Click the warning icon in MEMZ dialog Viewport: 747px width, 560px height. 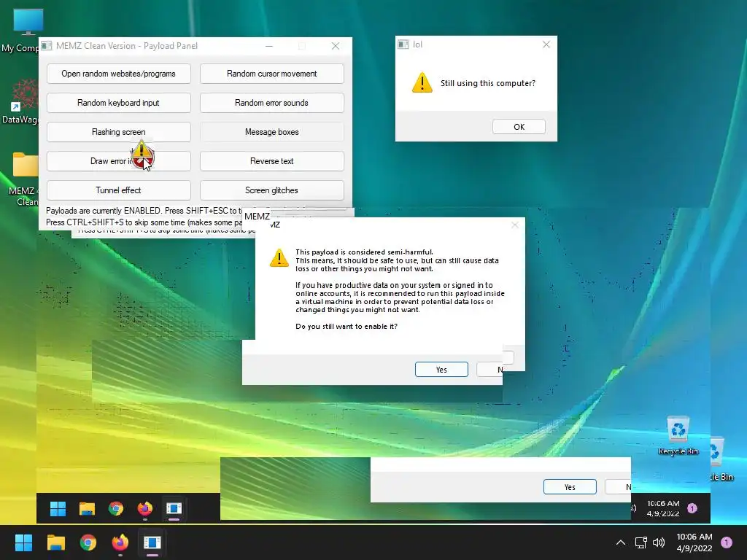279,257
